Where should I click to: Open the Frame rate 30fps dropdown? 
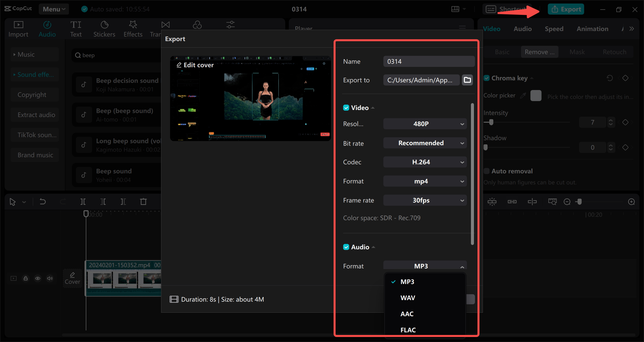click(425, 200)
